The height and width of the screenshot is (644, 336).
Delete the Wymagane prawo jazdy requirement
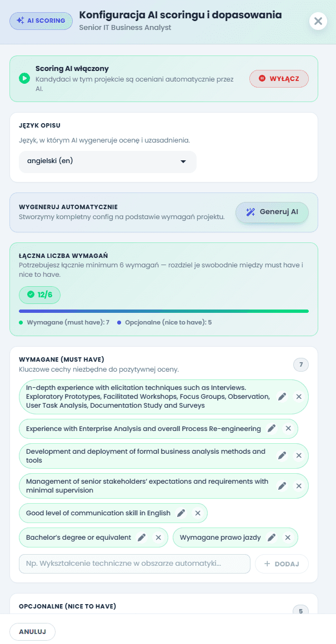(288, 537)
